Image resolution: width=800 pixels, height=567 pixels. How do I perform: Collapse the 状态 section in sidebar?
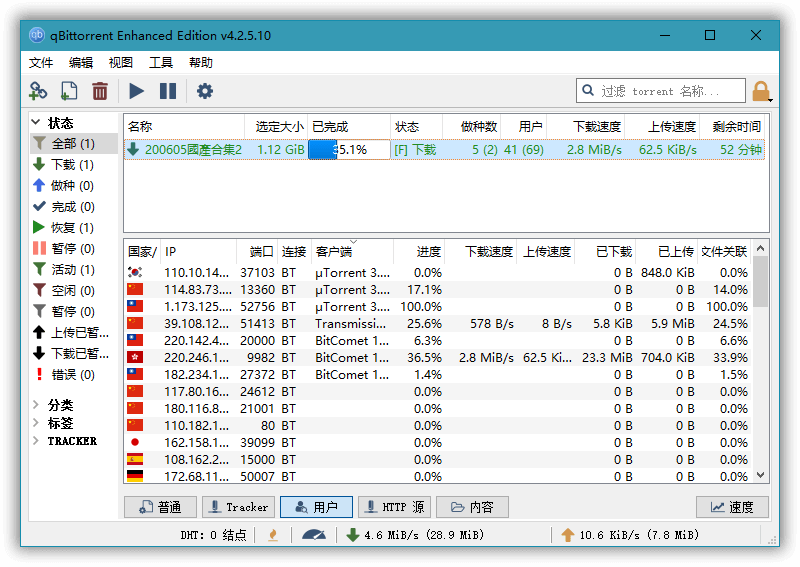pos(37,123)
